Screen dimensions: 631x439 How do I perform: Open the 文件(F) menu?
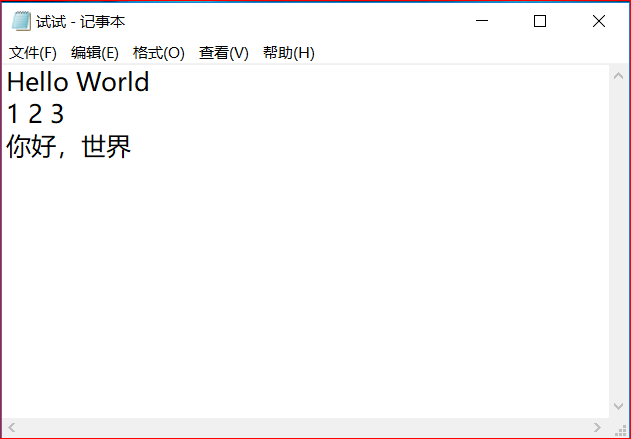33,53
